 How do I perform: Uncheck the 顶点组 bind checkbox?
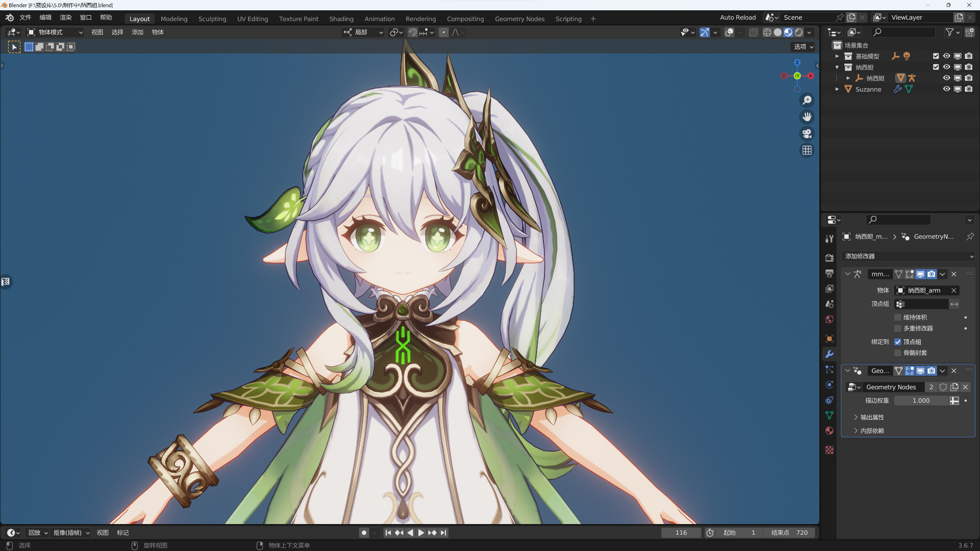coord(898,342)
